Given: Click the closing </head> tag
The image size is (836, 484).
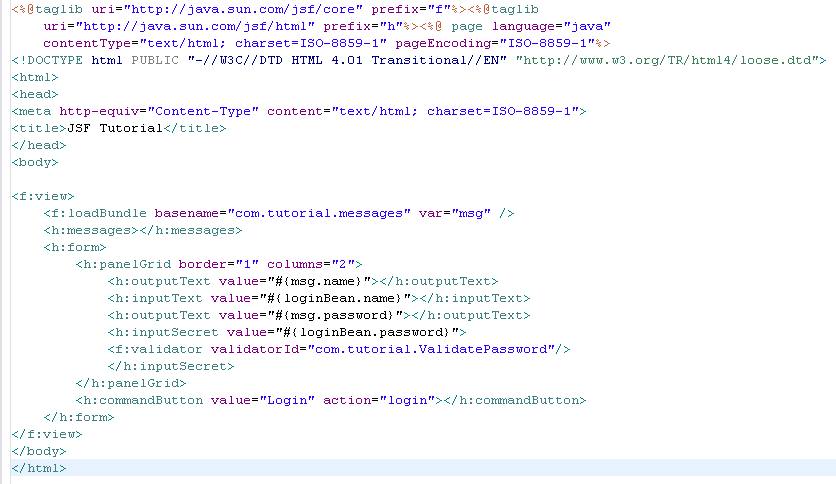Looking at the screenshot, I should pos(39,146).
